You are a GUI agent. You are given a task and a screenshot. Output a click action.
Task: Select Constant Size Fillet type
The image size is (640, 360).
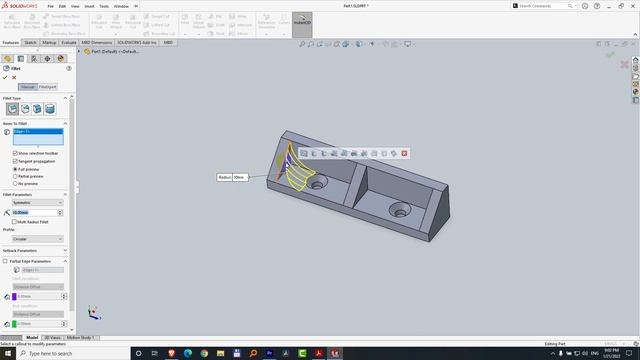tap(12, 109)
